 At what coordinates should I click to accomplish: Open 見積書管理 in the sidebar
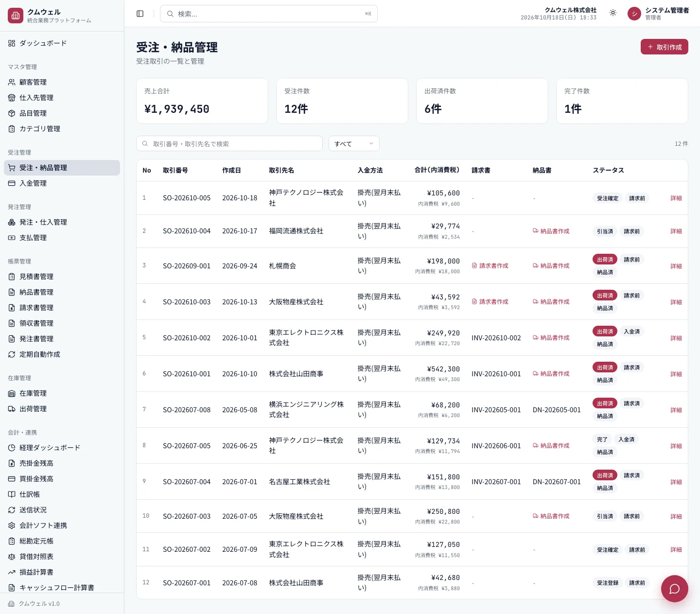tap(62, 277)
